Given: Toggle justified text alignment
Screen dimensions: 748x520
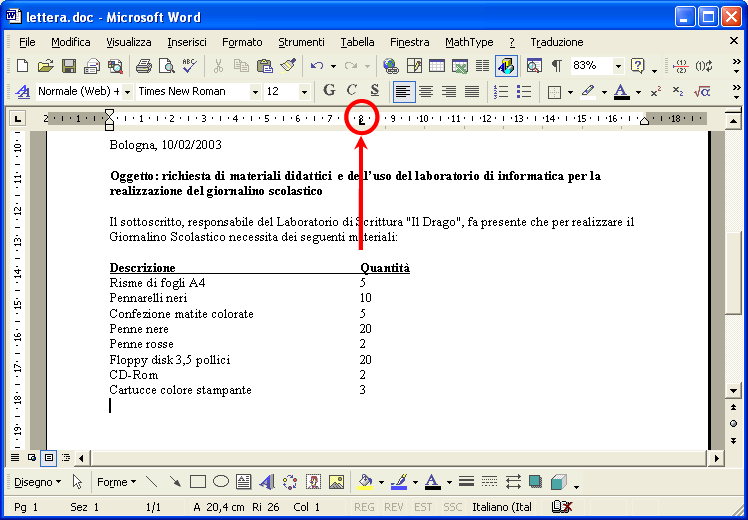Looking at the screenshot, I should [472, 91].
